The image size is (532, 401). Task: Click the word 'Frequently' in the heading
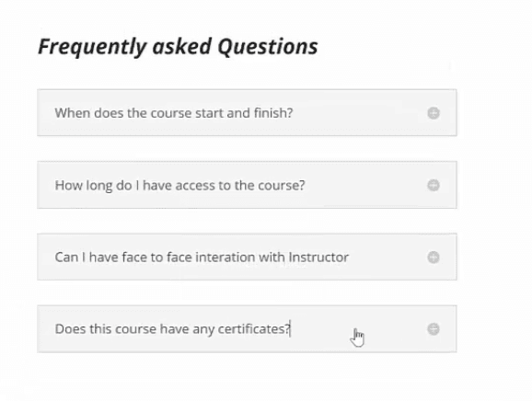pyautogui.click(x=92, y=48)
